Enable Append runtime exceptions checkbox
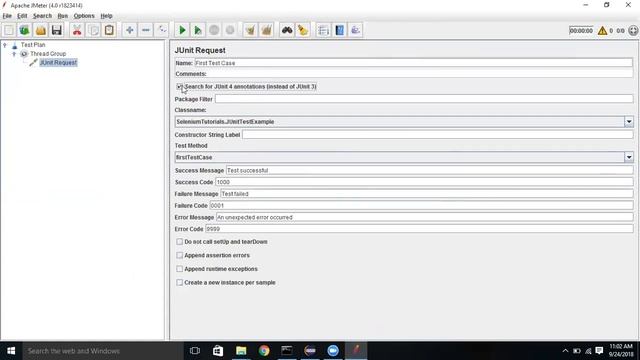Viewport: 640px width, 360px height. pyautogui.click(x=180, y=269)
